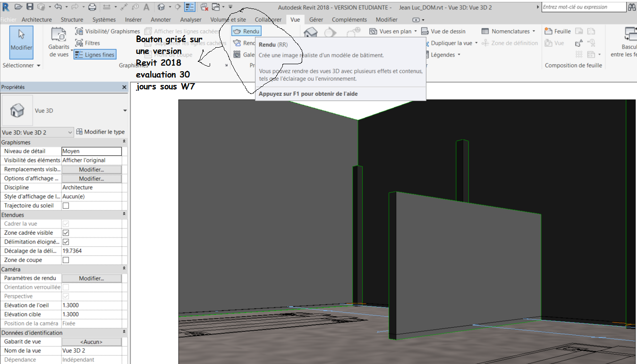The image size is (637, 364).
Task: Uncheck the Zone cadrée visible checkbox
Action: (x=66, y=233)
